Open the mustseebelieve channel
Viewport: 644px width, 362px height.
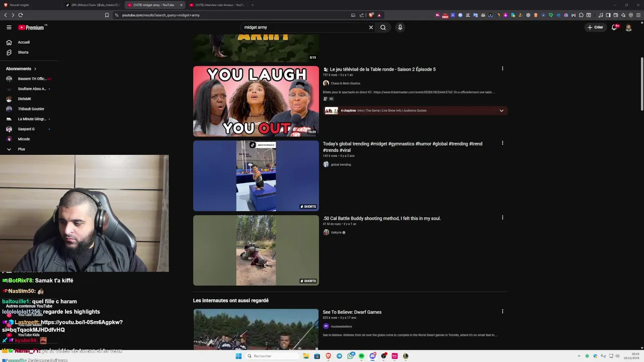tap(341, 326)
